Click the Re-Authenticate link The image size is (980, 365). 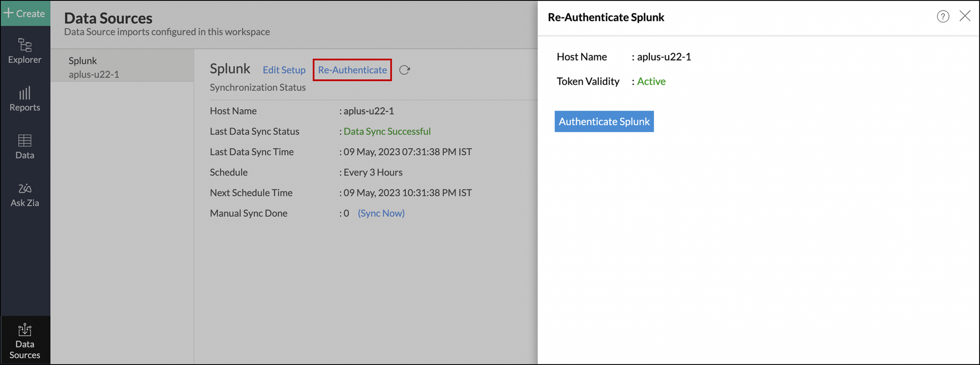tap(352, 70)
